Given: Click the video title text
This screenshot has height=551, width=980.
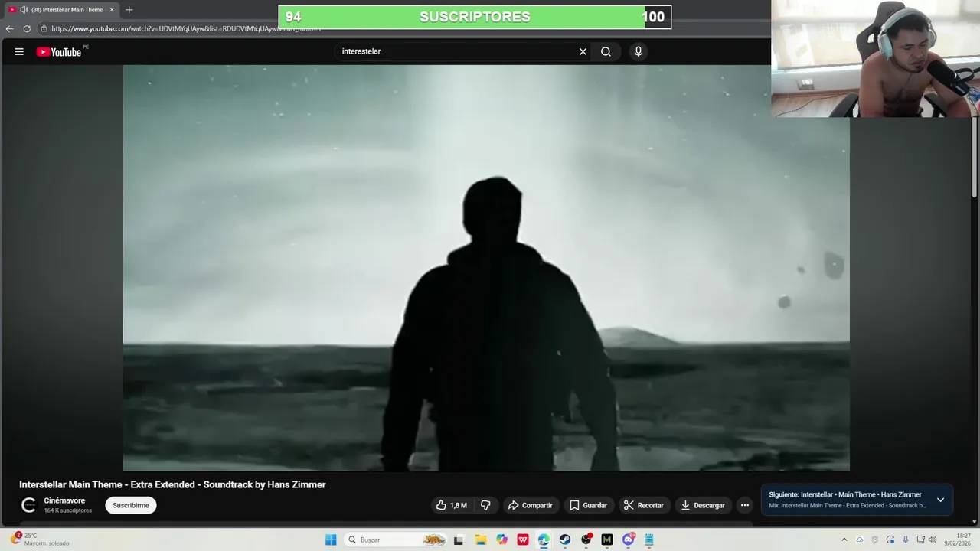Looking at the screenshot, I should click(172, 484).
